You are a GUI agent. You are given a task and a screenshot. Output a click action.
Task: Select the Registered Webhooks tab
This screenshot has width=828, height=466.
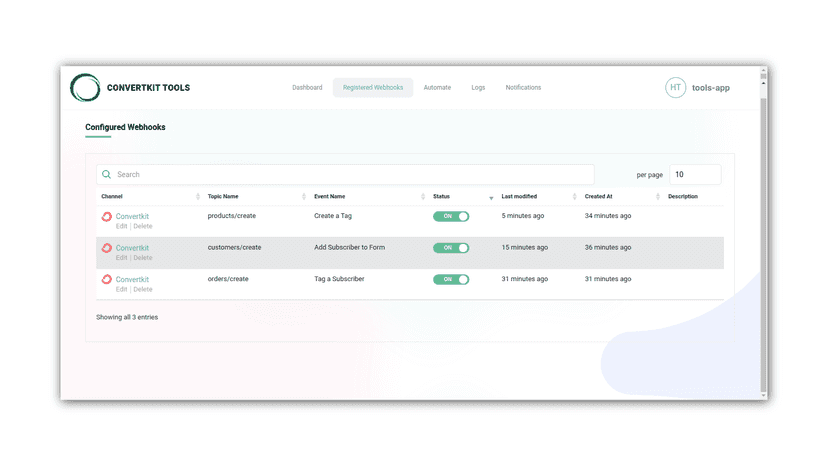click(373, 88)
